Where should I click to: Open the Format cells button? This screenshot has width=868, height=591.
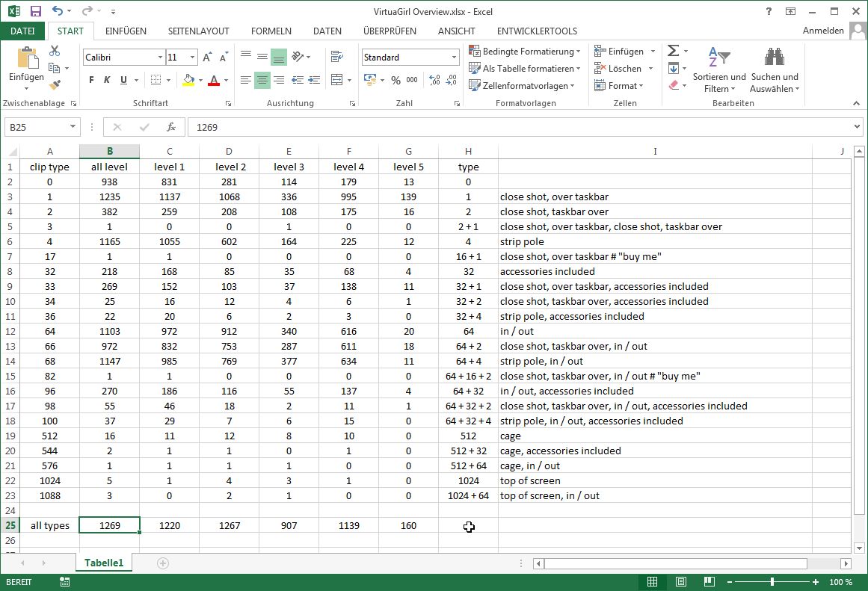coord(618,86)
